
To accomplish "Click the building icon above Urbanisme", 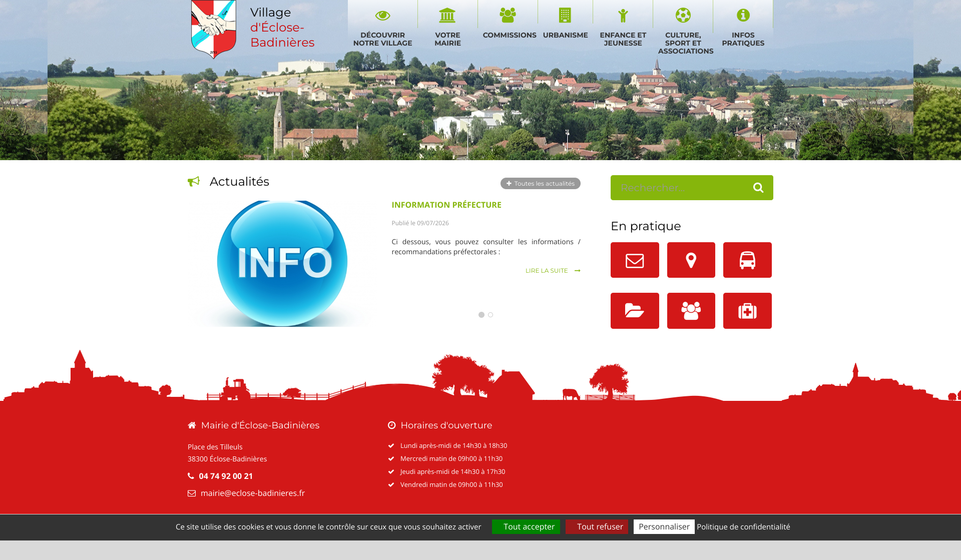I will point(565,15).
